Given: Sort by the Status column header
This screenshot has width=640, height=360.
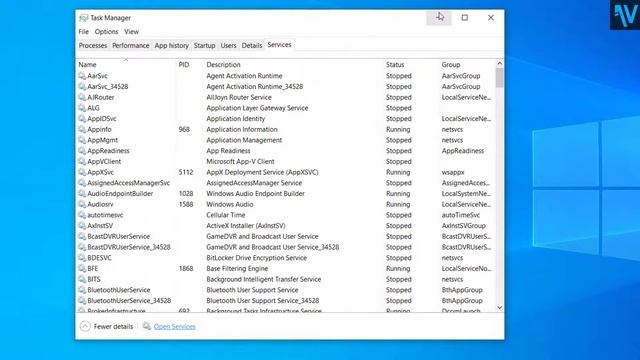Looking at the screenshot, I should pos(395,64).
